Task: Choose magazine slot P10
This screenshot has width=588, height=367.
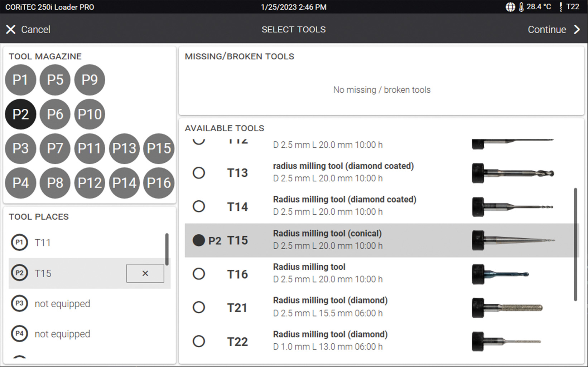Action: (x=90, y=114)
